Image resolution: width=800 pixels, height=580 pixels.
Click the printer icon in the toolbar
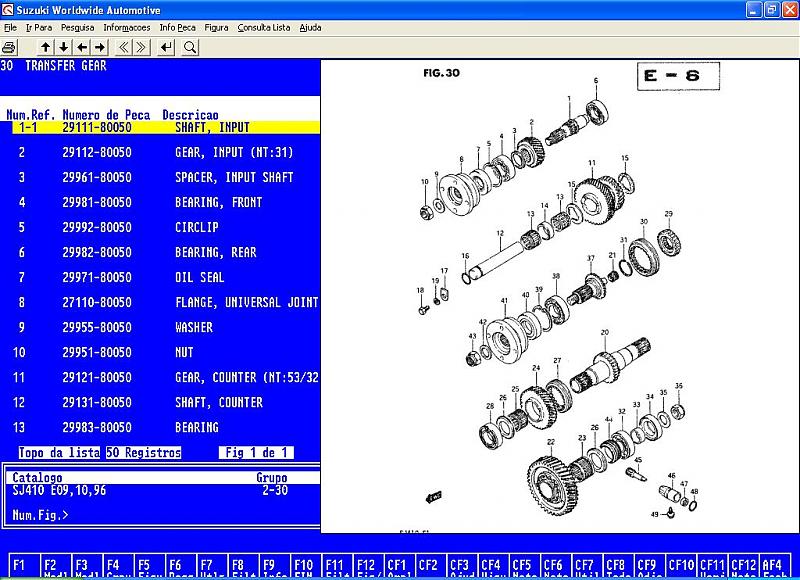[9, 47]
